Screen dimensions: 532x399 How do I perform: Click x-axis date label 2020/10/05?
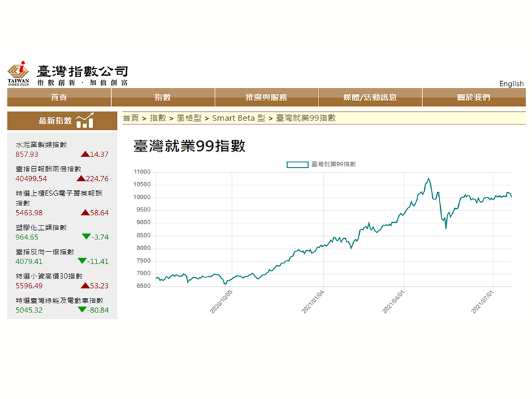pos(221,302)
